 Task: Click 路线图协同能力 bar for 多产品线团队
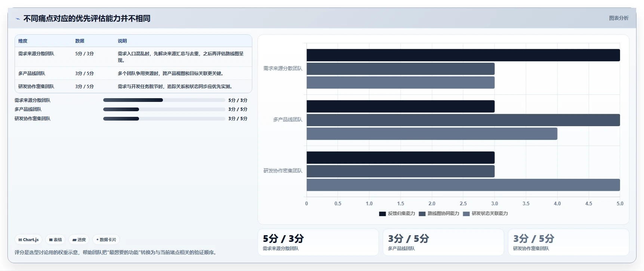463,120
